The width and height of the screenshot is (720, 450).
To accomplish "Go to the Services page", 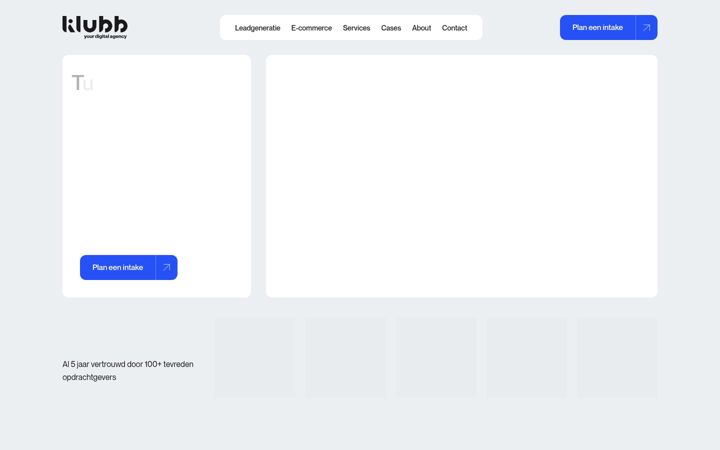I will (x=356, y=28).
